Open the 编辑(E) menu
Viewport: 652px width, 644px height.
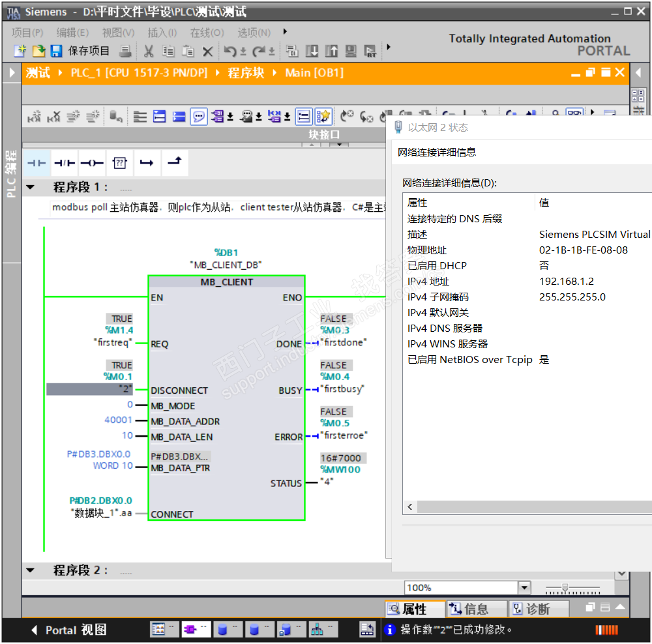click(x=72, y=32)
